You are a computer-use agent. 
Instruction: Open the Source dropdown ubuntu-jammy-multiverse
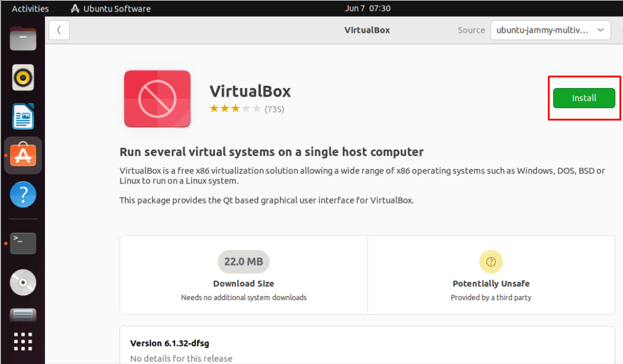[x=550, y=30]
